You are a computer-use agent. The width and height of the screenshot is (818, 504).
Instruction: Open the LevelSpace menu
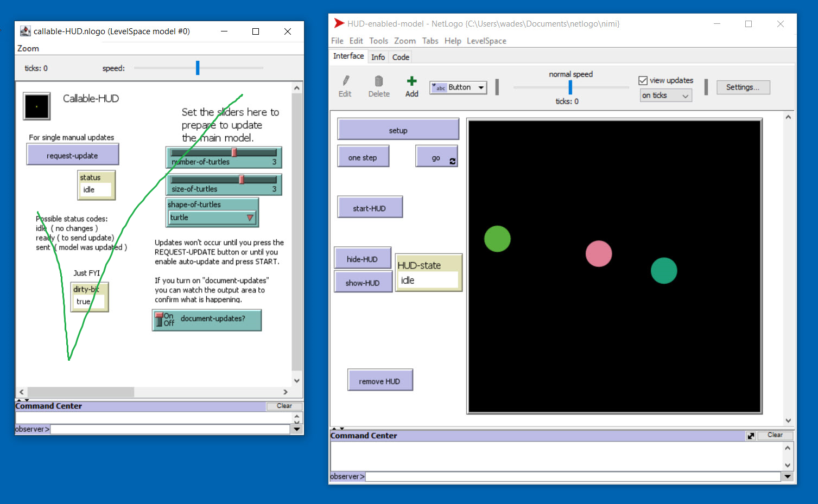[486, 41]
